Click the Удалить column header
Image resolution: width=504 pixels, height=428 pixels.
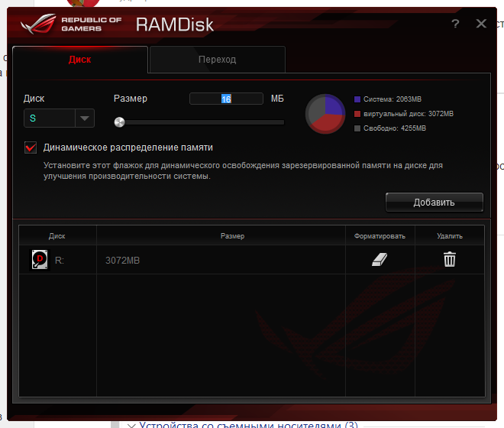[450, 236]
